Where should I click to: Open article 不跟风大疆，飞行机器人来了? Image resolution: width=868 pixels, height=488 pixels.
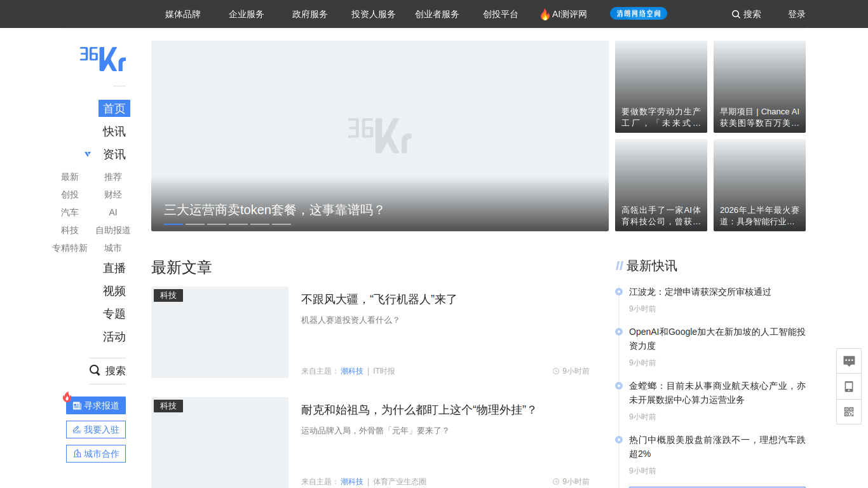379,299
